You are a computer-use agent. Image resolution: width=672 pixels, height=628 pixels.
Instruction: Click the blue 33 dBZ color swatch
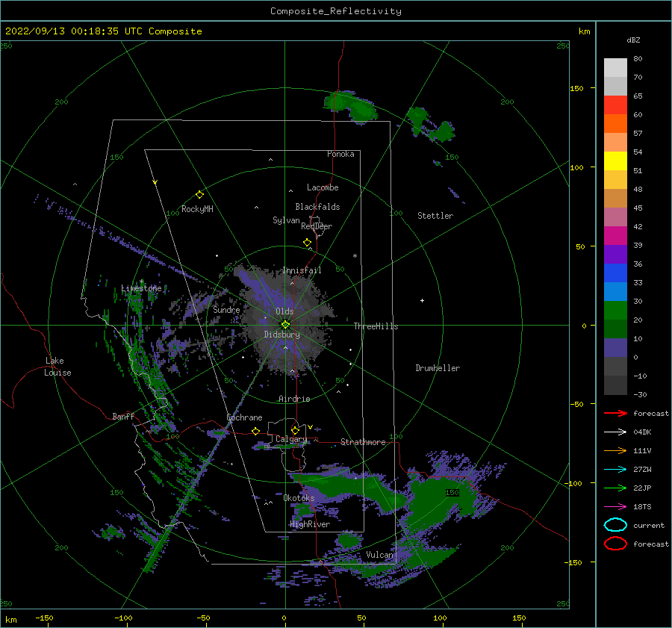(615, 273)
